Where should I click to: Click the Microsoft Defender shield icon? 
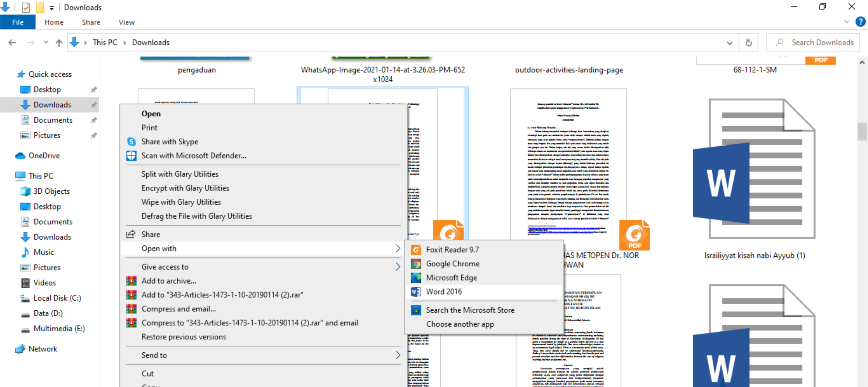[131, 156]
